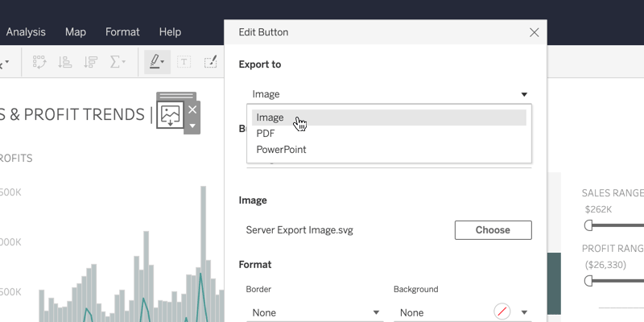This screenshot has width=644, height=322.
Task: Click the Highlight pen tool icon
Action: (x=156, y=61)
